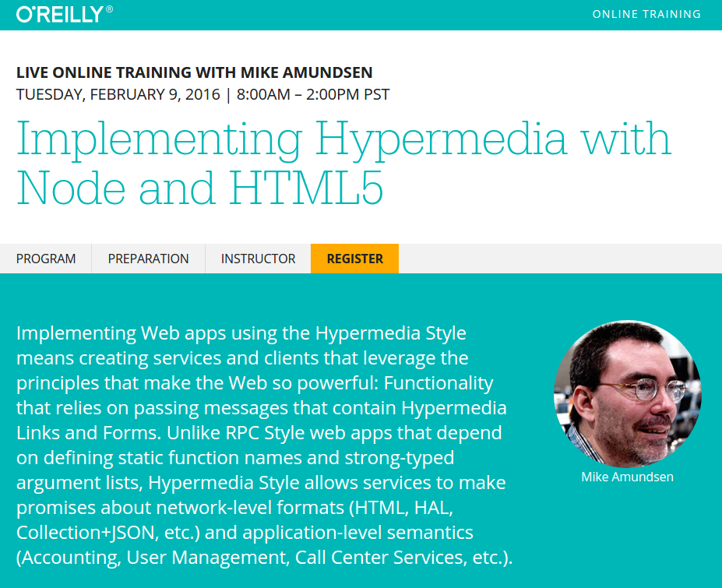Click the course description paragraph
722x588 pixels.
tap(264, 445)
